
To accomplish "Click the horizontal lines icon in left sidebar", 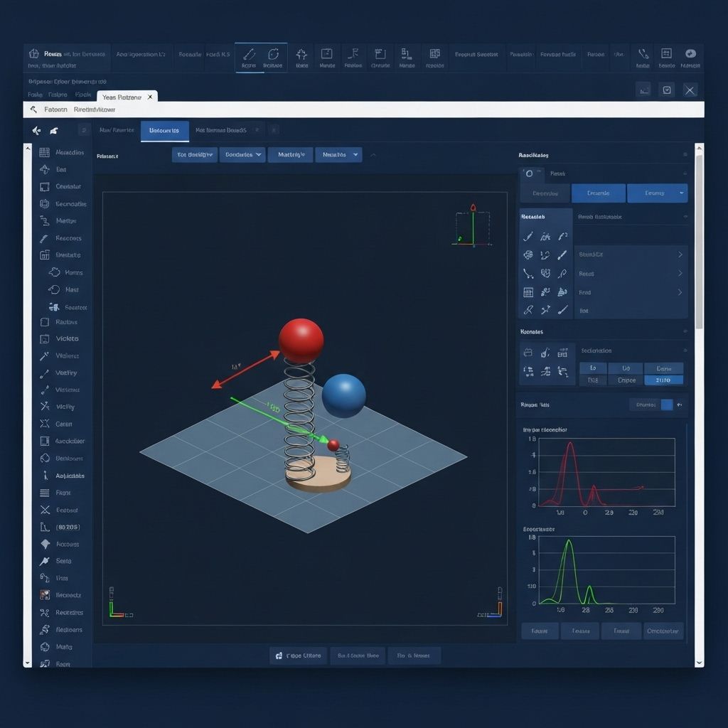I will pyautogui.click(x=44, y=493).
